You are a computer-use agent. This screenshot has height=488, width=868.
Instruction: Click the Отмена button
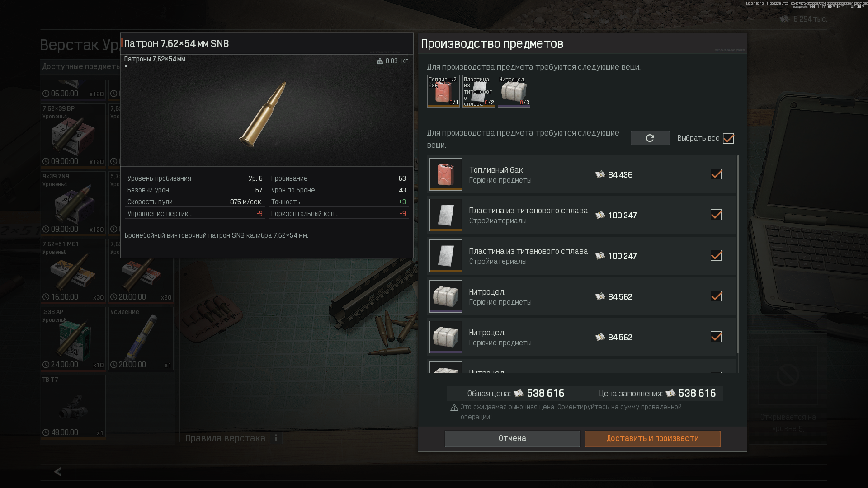(x=512, y=439)
